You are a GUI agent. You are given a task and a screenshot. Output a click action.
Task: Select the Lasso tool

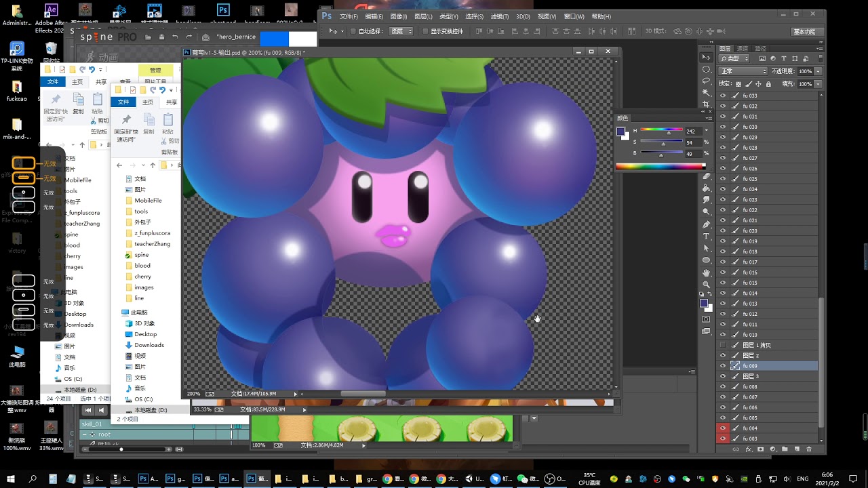pyautogui.click(x=706, y=81)
